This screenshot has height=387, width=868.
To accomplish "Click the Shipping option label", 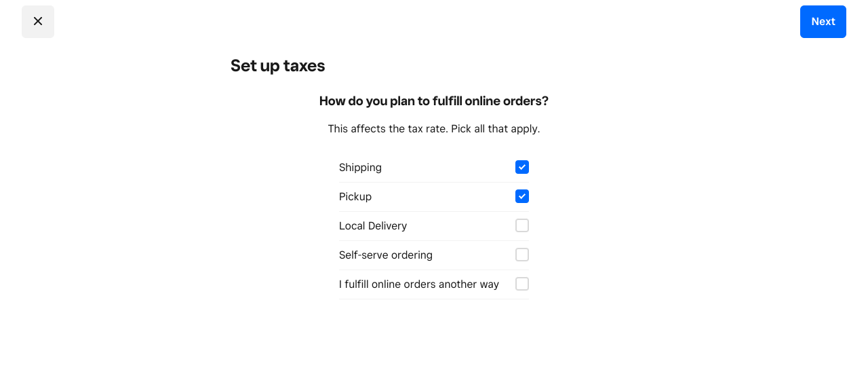I will pos(360,168).
